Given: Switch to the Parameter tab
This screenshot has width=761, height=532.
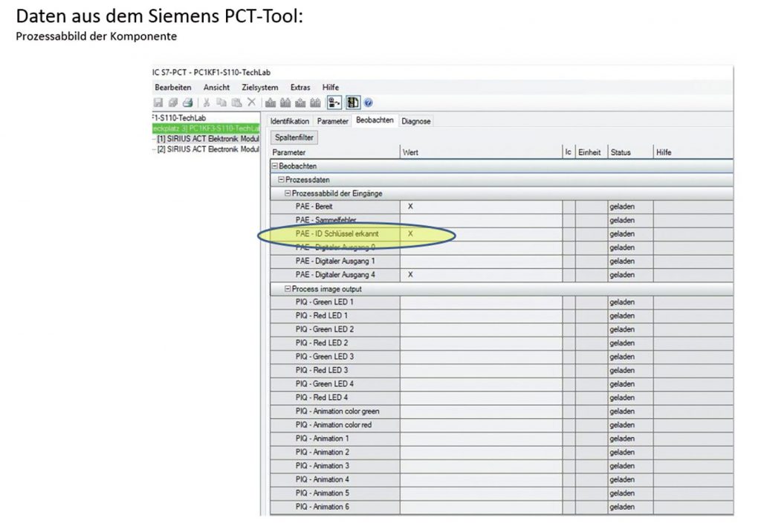Looking at the screenshot, I should (332, 121).
